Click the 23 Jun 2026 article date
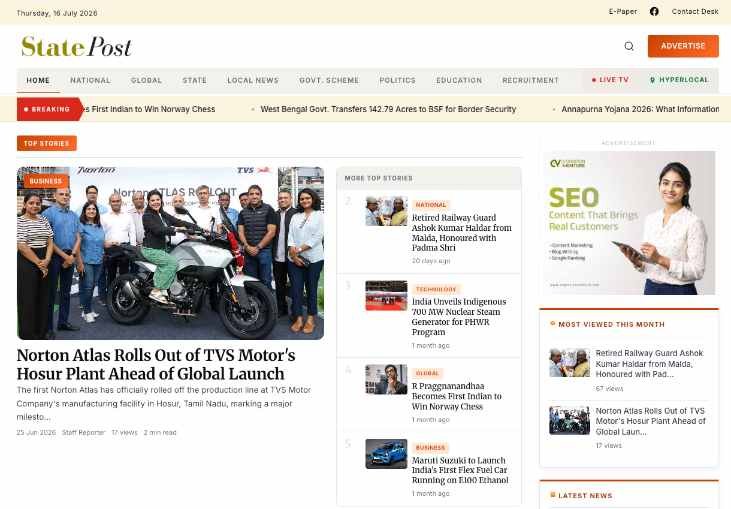The width and height of the screenshot is (731, 509). (x=36, y=433)
